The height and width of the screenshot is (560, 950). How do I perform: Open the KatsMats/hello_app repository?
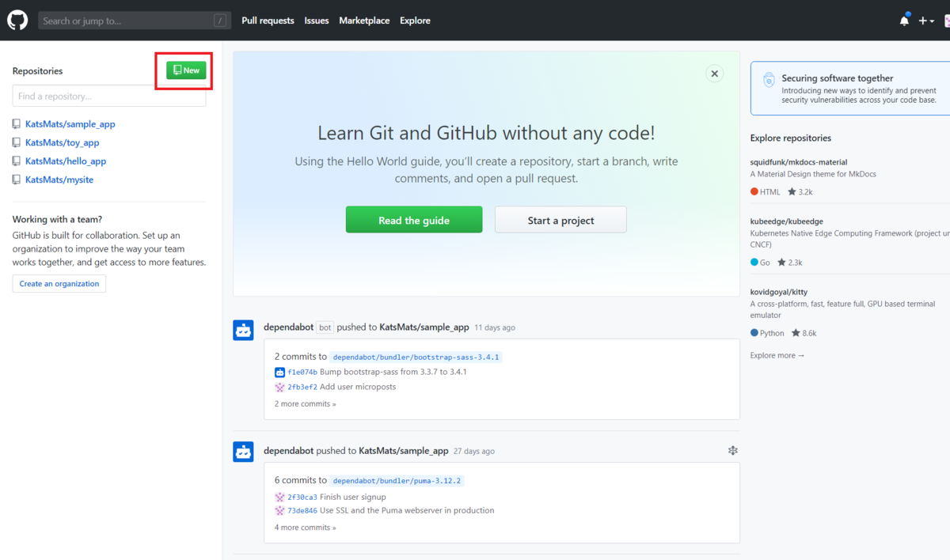tap(66, 161)
